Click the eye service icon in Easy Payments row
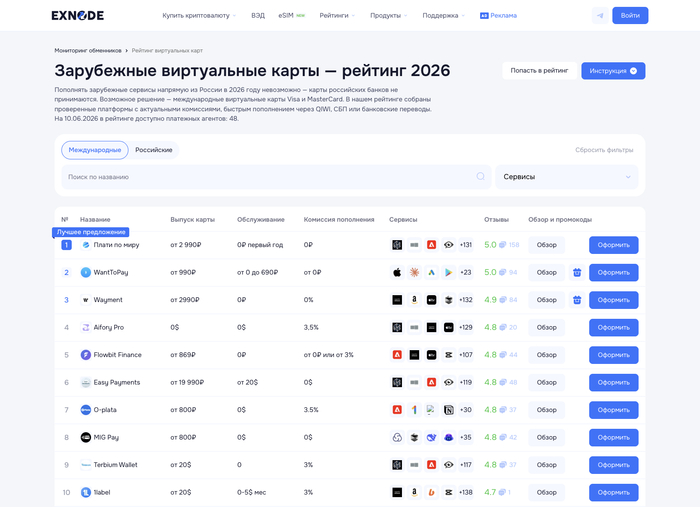The width and height of the screenshot is (700, 507). 448,382
